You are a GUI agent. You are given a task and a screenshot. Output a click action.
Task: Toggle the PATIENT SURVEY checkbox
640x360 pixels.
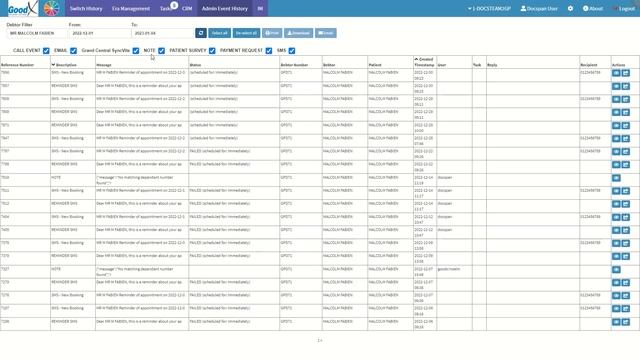212,51
